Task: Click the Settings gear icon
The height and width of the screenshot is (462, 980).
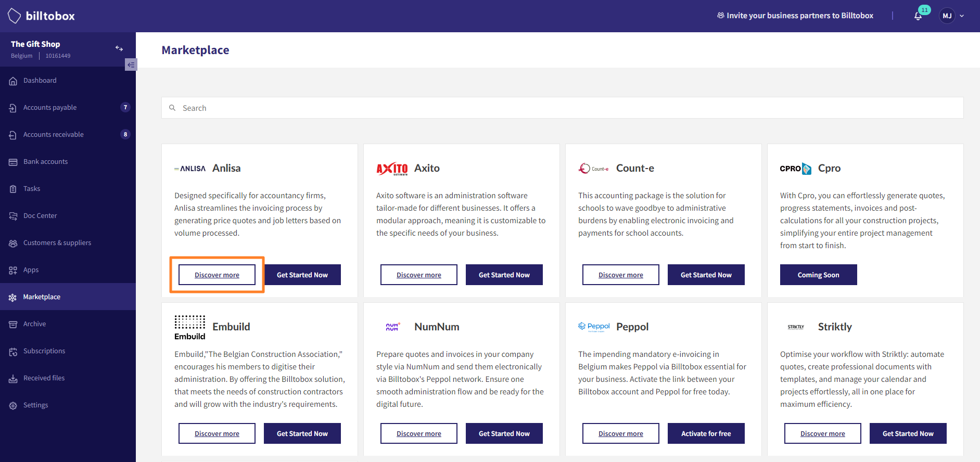Action: coord(13,406)
